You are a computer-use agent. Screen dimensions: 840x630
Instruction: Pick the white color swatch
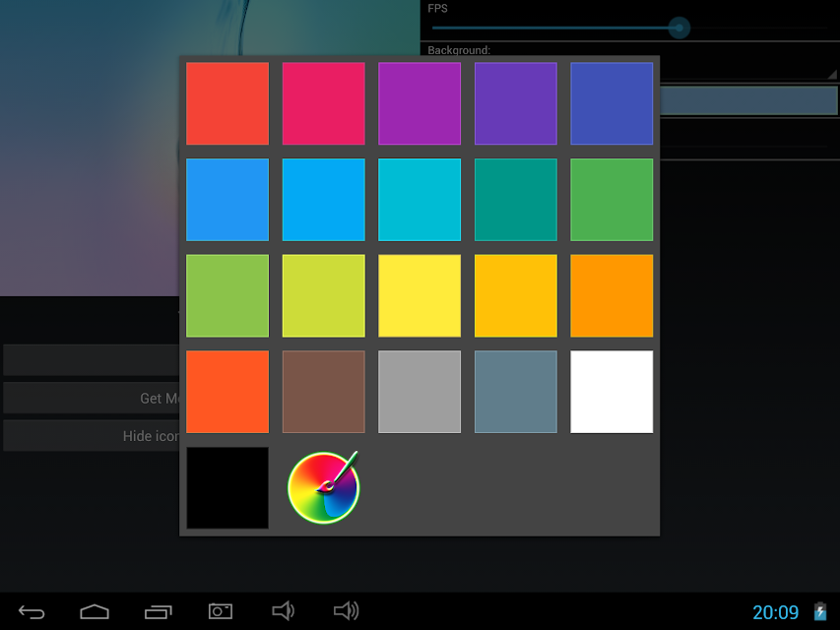click(x=612, y=392)
